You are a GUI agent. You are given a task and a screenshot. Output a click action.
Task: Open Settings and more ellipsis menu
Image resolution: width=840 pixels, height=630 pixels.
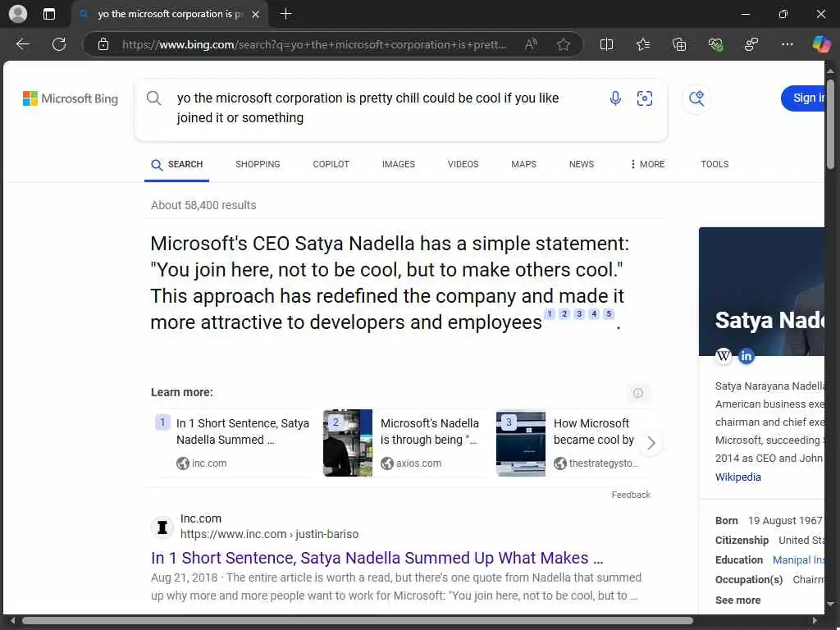[787, 44]
